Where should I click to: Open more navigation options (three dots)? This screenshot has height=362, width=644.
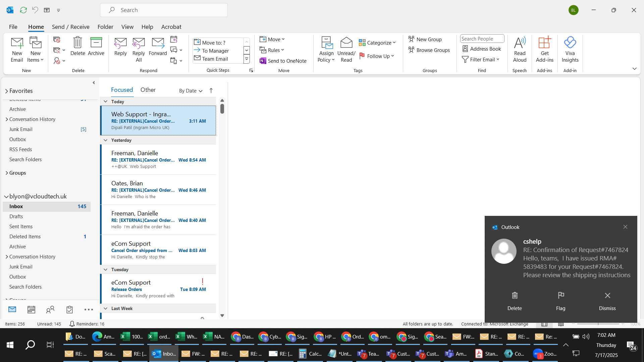click(x=89, y=309)
